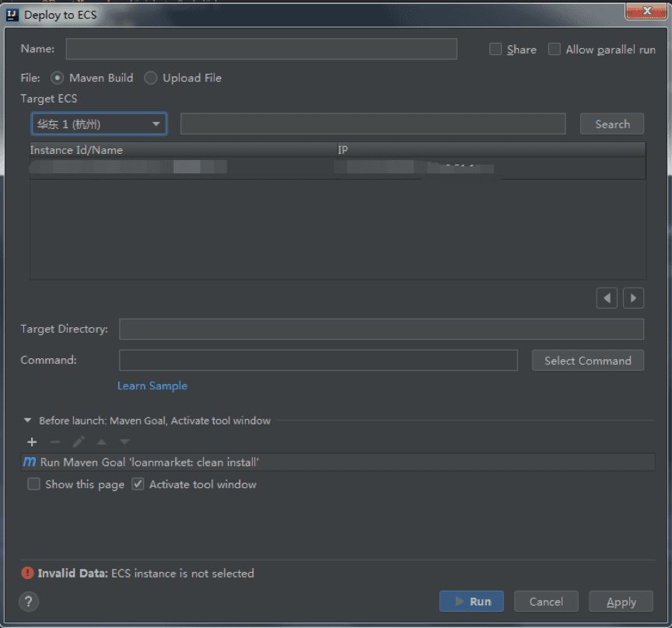Focus the ECS search text field
The image size is (672, 628).
373,124
